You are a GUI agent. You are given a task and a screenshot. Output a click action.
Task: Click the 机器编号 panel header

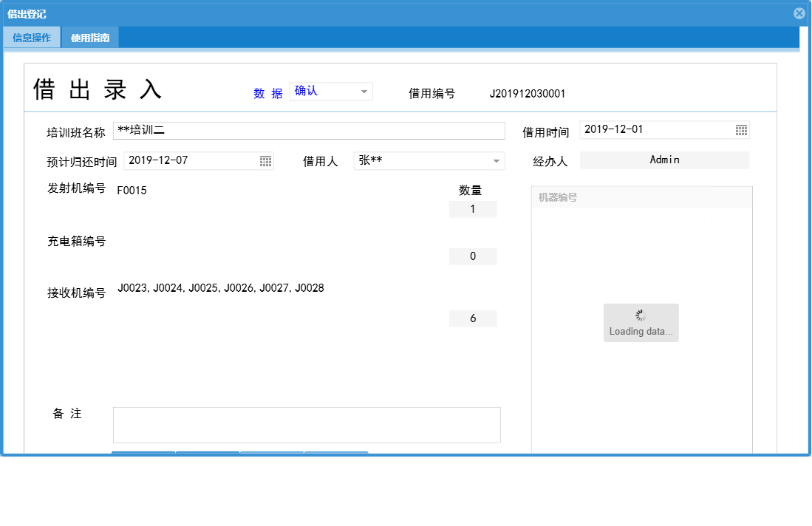(641, 197)
